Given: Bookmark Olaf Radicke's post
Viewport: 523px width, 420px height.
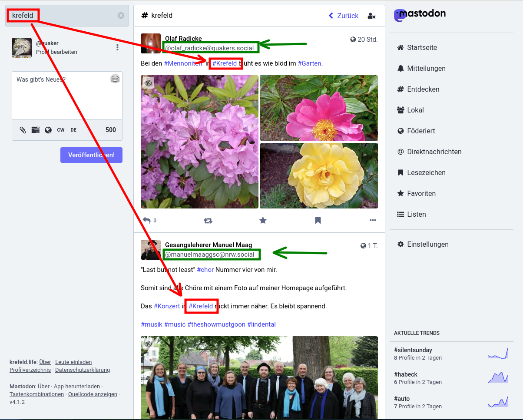Looking at the screenshot, I should (318, 221).
